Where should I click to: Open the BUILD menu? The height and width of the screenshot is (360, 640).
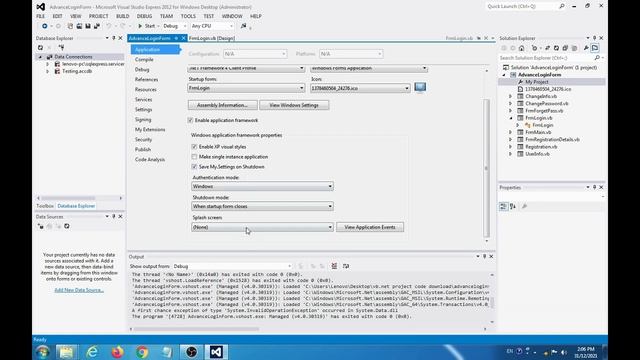(x=122, y=16)
